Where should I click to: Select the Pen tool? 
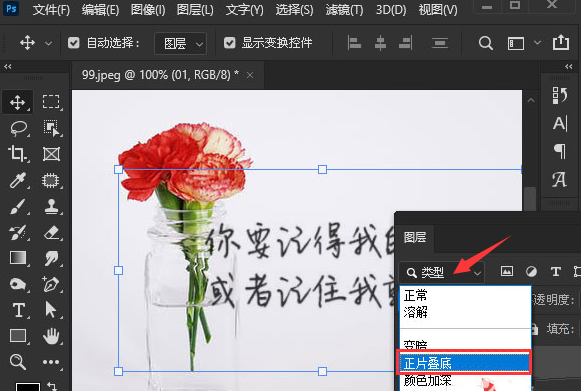pos(51,284)
